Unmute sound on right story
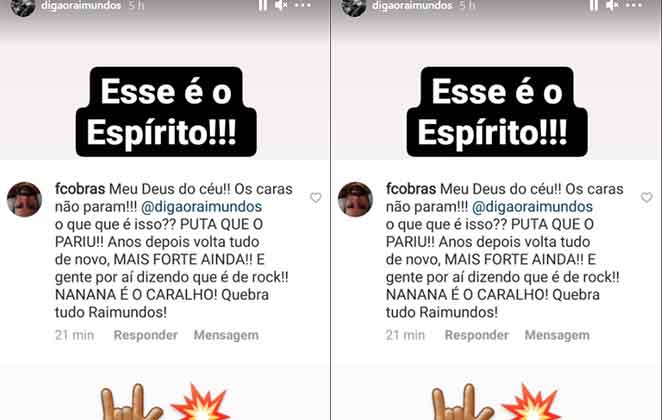The width and height of the screenshot is (662, 420). [x=612, y=5]
